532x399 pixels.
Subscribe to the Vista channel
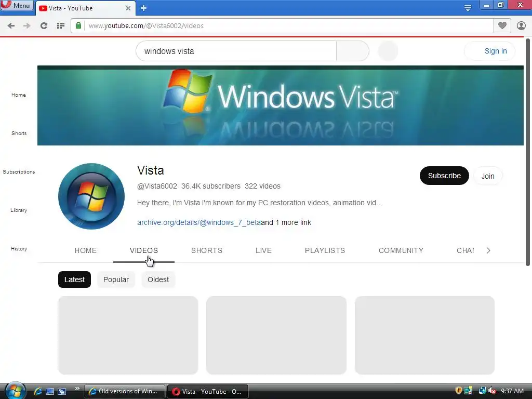tap(444, 176)
